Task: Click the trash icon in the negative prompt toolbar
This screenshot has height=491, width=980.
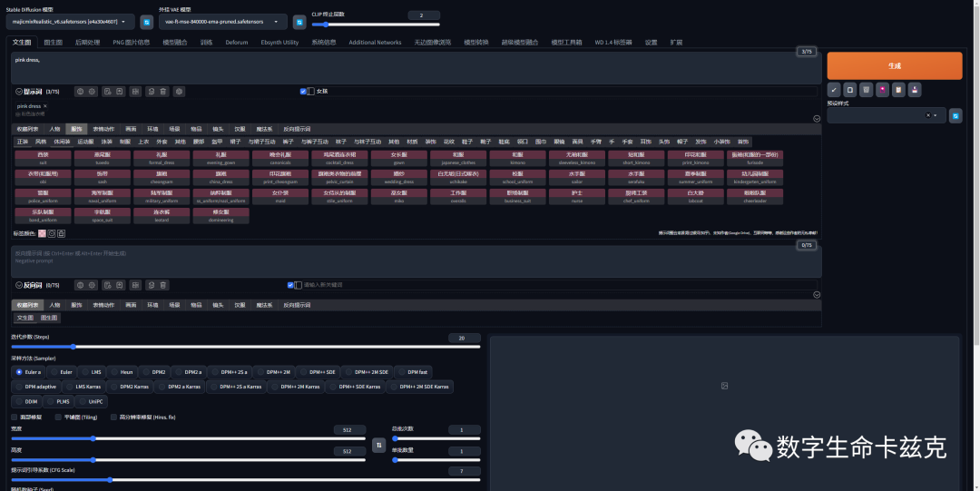Action: click(x=163, y=285)
